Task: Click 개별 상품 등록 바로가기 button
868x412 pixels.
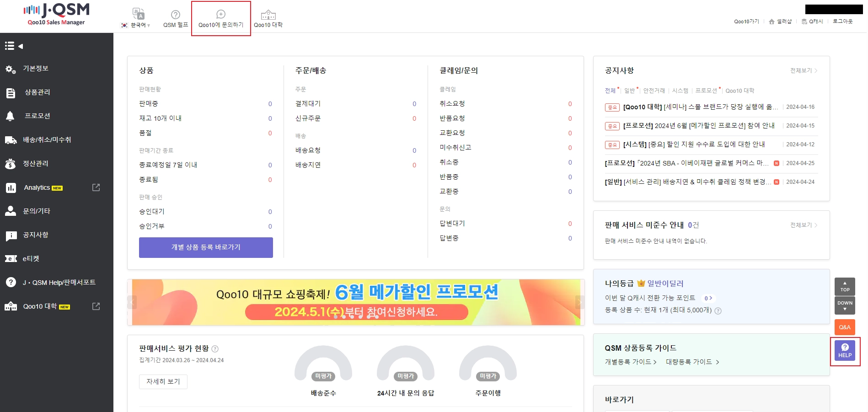Action: (x=206, y=247)
